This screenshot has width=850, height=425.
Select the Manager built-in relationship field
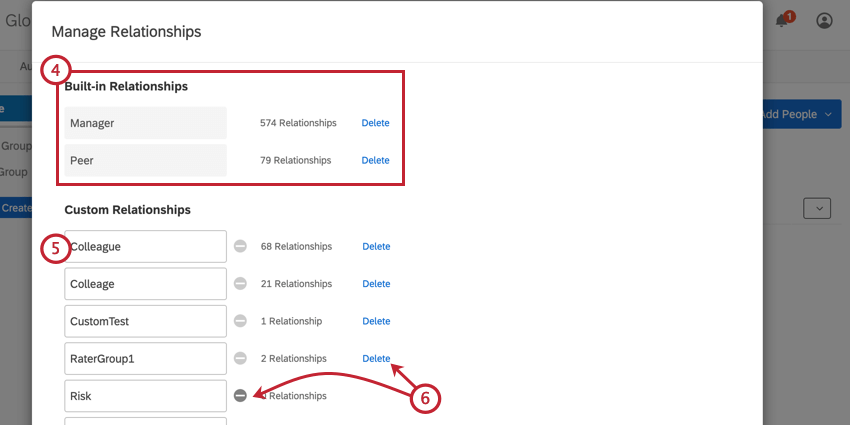(x=145, y=123)
